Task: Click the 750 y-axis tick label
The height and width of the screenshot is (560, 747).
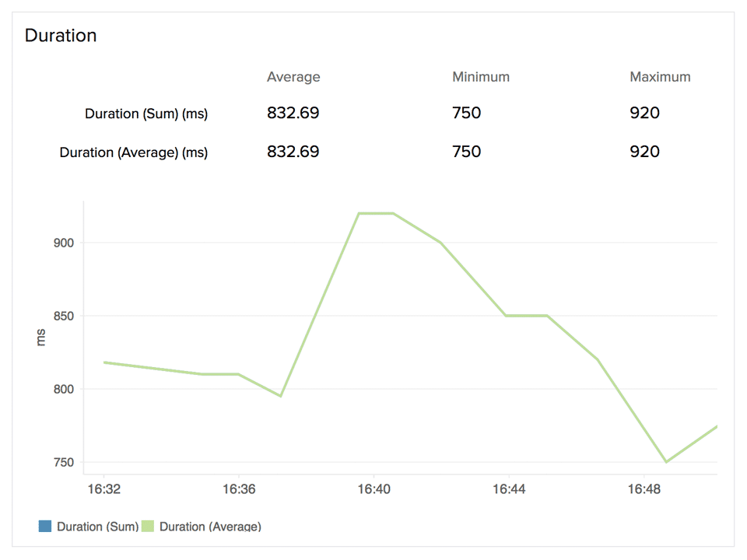Action: click(64, 463)
